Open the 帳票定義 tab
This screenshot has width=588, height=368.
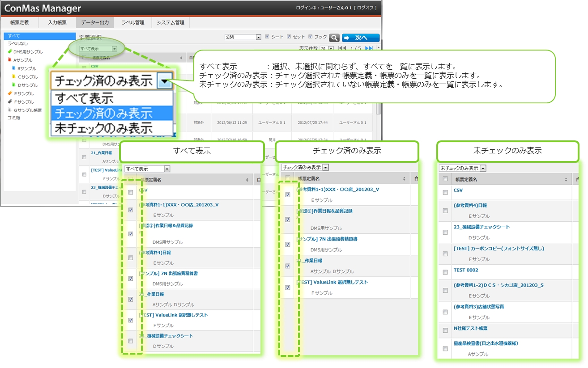pos(19,22)
